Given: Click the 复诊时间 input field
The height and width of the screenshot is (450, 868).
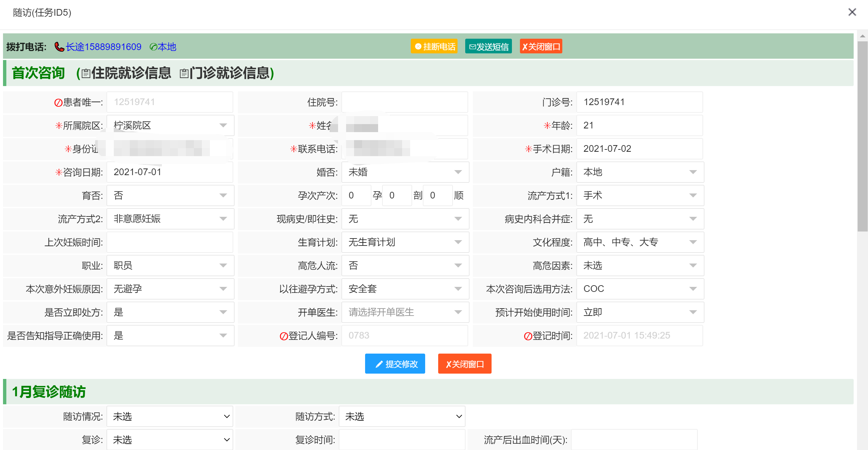Looking at the screenshot, I should pyautogui.click(x=402, y=440).
